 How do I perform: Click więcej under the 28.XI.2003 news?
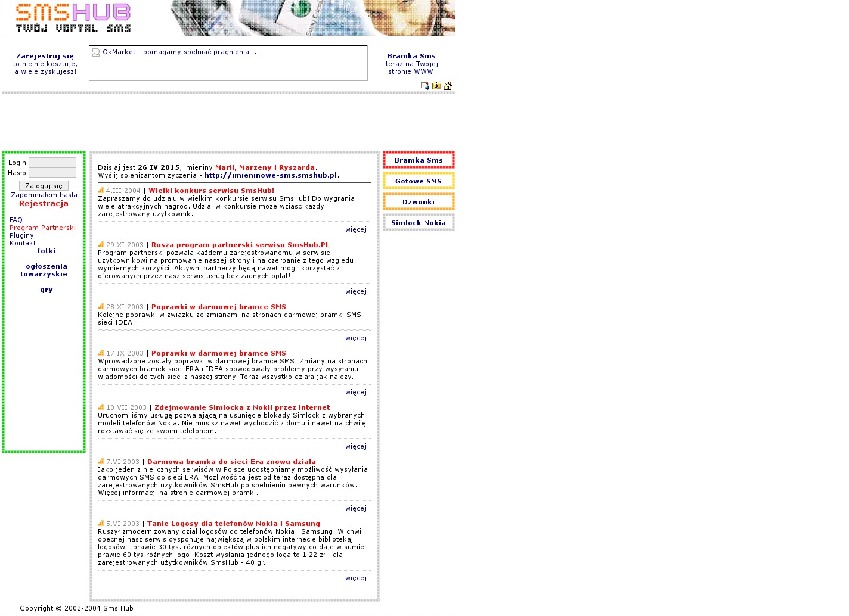pyautogui.click(x=356, y=338)
